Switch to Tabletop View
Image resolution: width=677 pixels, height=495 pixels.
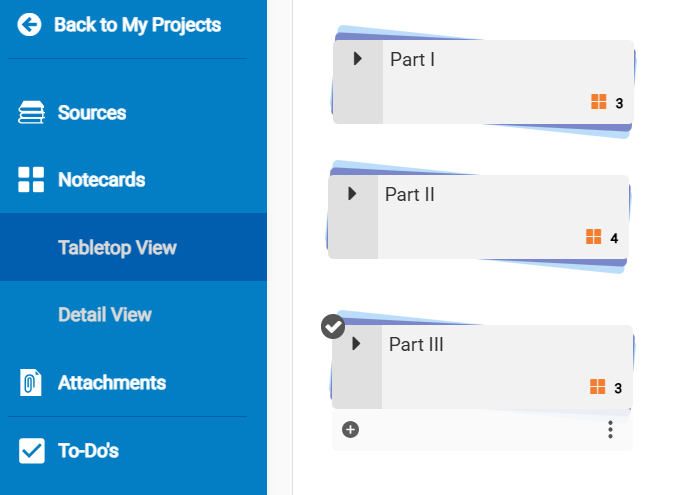pos(117,248)
